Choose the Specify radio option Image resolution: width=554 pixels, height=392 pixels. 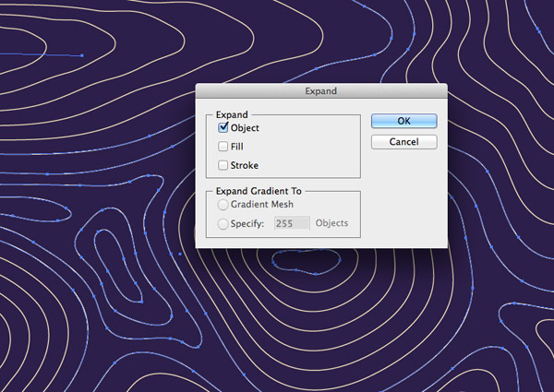223,223
